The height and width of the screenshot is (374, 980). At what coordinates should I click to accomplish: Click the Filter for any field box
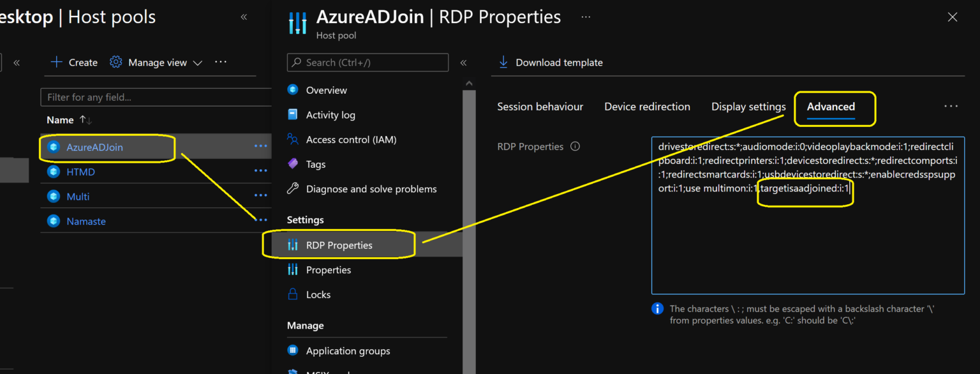(156, 98)
